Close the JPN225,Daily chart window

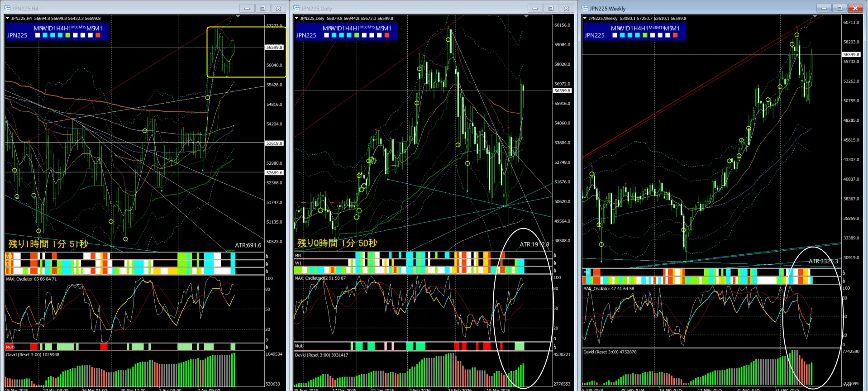[567, 8]
